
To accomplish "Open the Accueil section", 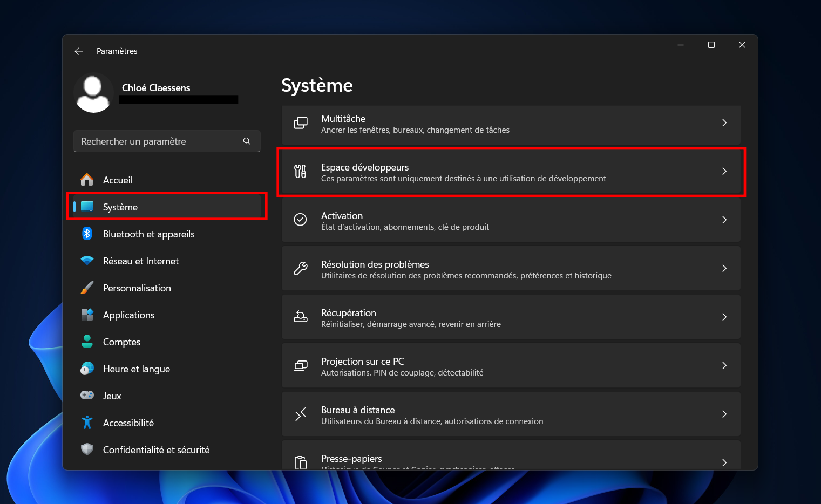I will 118,180.
